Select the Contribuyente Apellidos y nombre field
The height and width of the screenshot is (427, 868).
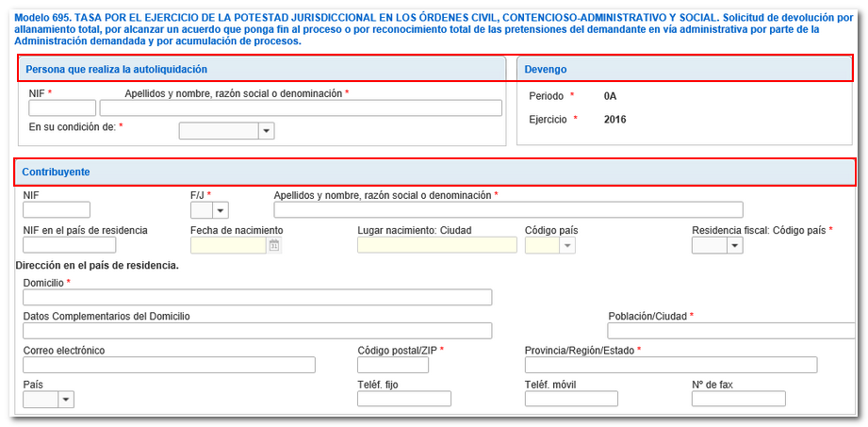(x=508, y=210)
